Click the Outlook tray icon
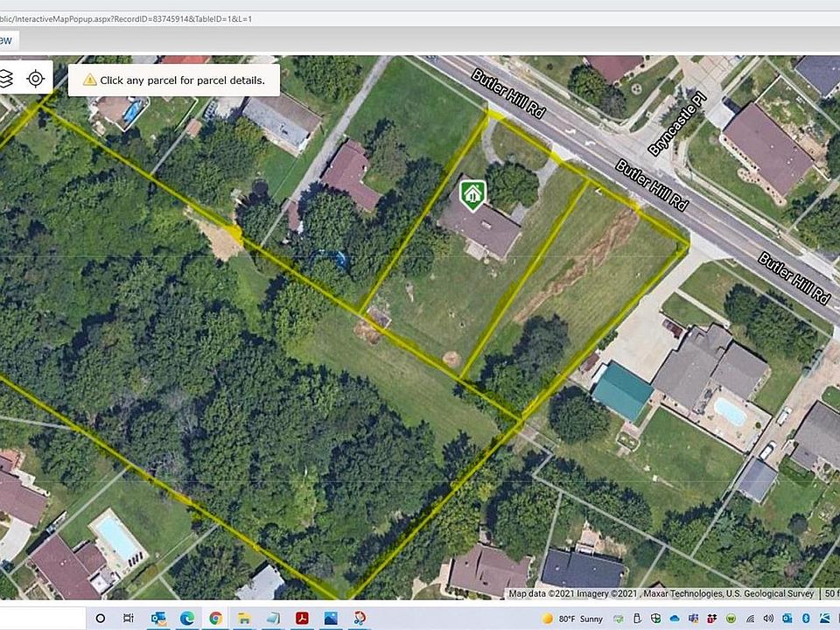The width and height of the screenshot is (840, 630). [x=787, y=619]
